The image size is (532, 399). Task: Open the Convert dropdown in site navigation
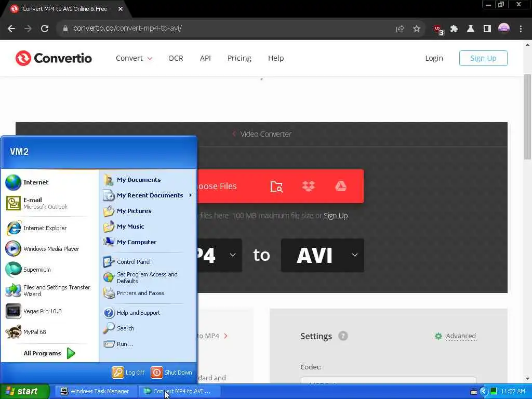pos(134,58)
